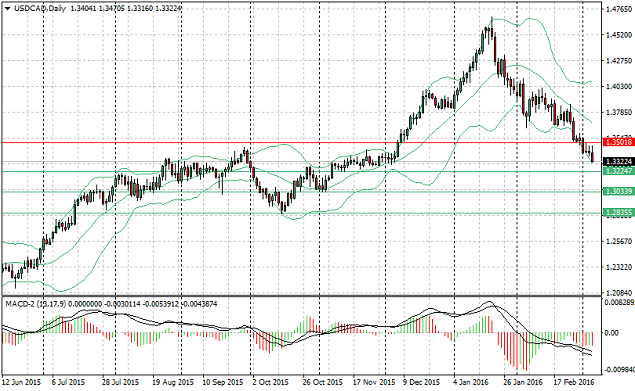The width and height of the screenshot is (635, 391).
Task: Click the 6 Jul 2015 date marker
Action: coord(68,382)
